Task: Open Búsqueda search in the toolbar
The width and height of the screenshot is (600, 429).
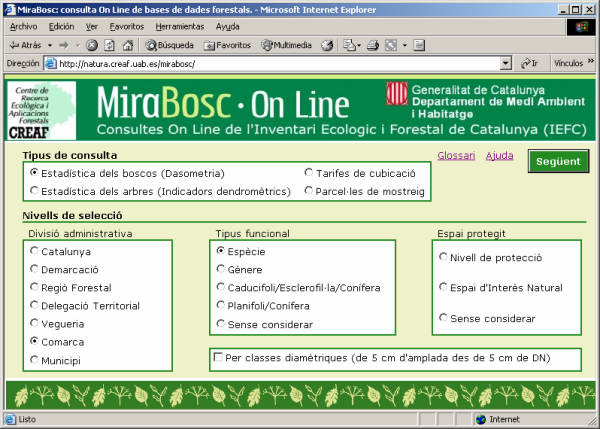Action: coord(169,45)
